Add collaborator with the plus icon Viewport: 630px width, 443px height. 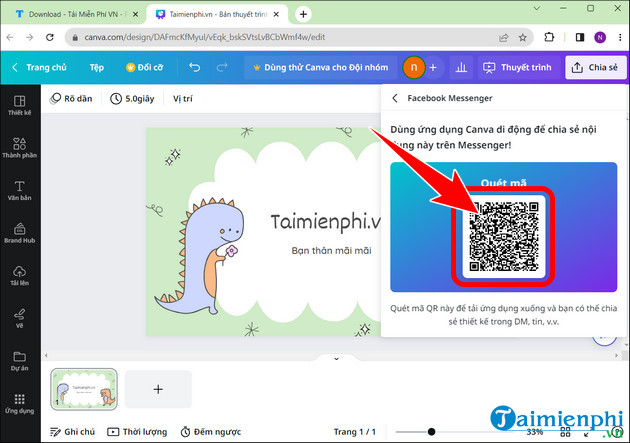point(433,67)
